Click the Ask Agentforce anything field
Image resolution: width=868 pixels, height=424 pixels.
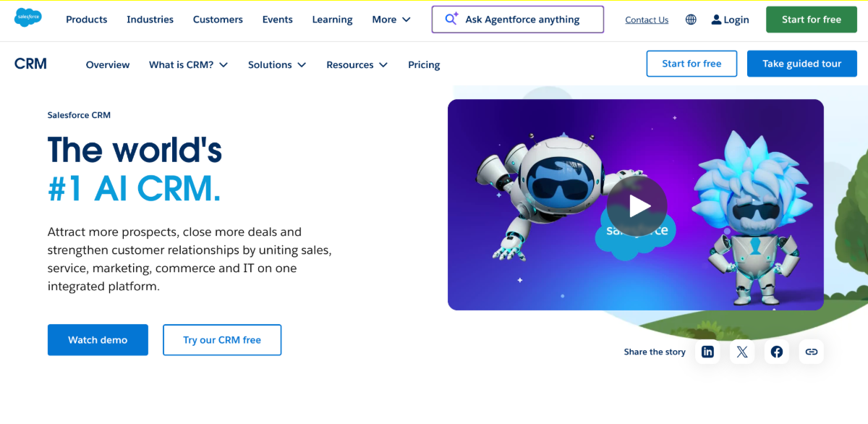[x=518, y=20]
